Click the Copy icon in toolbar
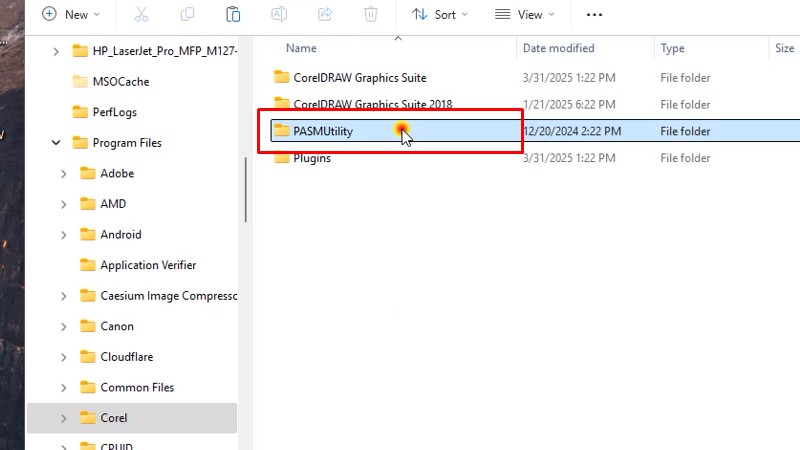 (188, 15)
